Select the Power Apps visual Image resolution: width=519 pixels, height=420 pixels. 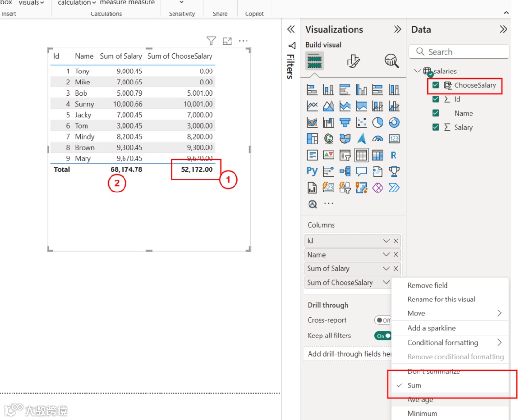pos(378,188)
